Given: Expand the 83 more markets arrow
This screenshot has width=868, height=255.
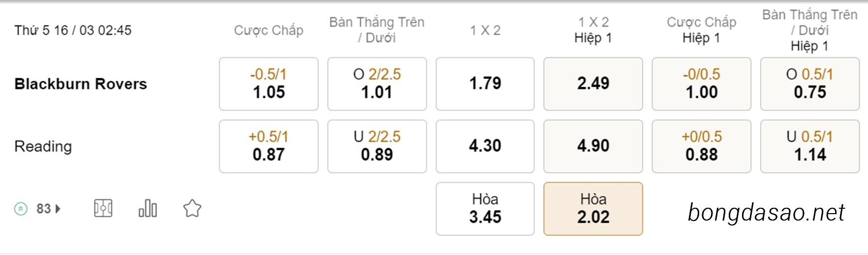Looking at the screenshot, I should pyautogui.click(x=58, y=209).
